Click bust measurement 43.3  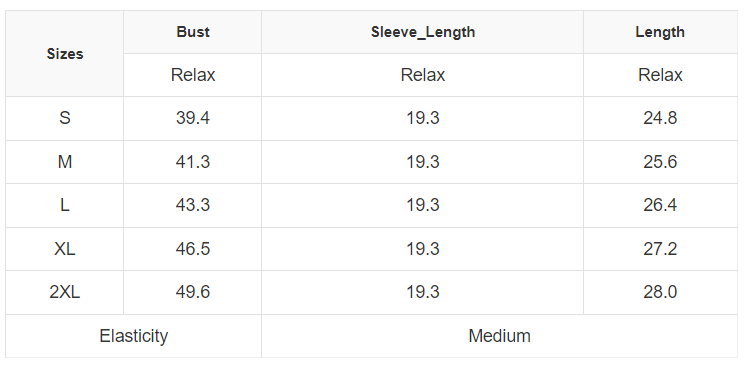tap(193, 205)
